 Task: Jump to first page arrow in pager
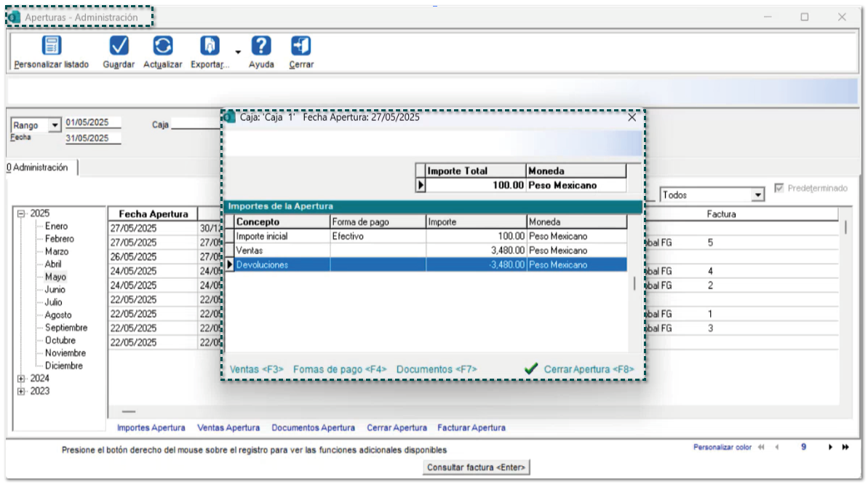click(762, 447)
